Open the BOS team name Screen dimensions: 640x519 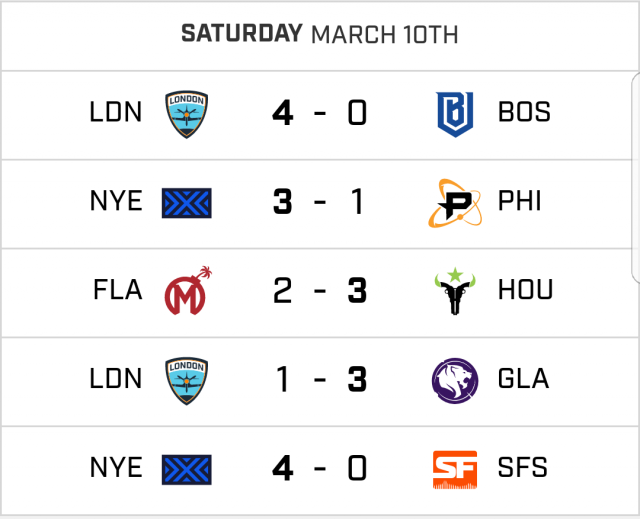pyautogui.click(x=524, y=114)
